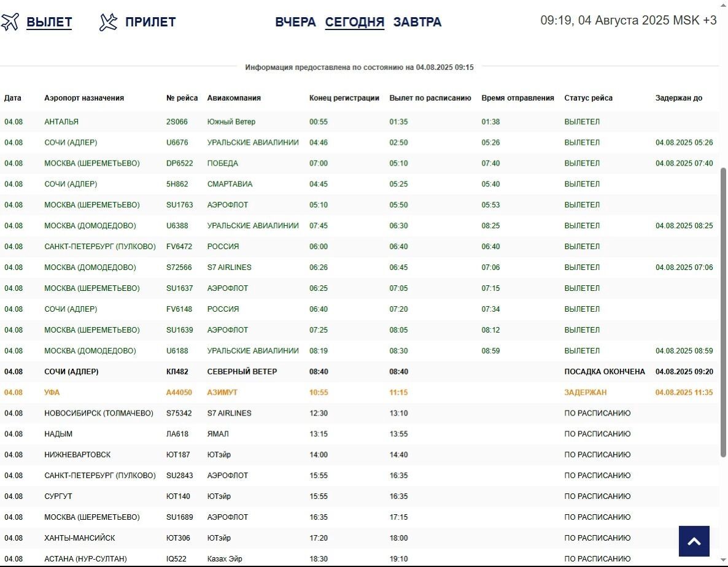The width and height of the screenshot is (728, 567).
Task: Select flight IQ522 to Астана
Action: [x=177, y=558]
